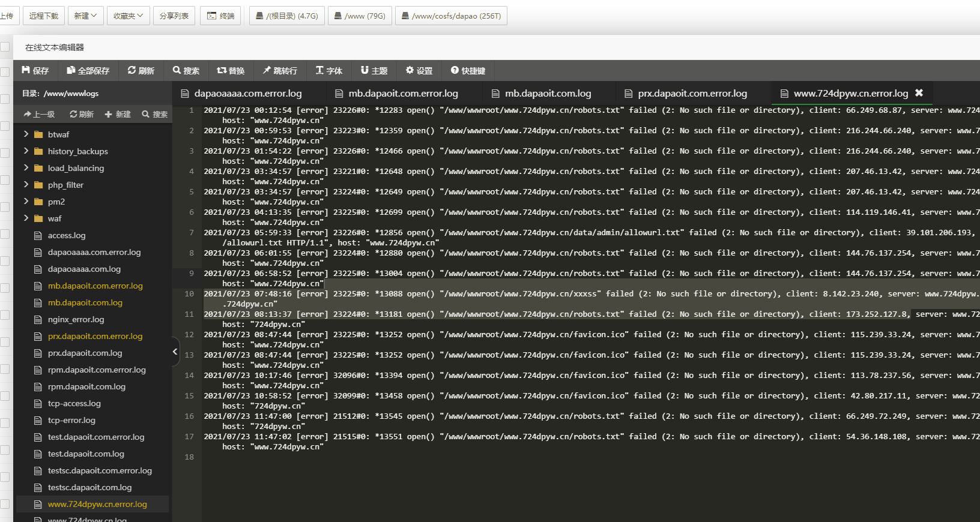Screen dimensions: 980x522
Task: Open the Shortcuts (快捷键) help
Action: point(455,70)
